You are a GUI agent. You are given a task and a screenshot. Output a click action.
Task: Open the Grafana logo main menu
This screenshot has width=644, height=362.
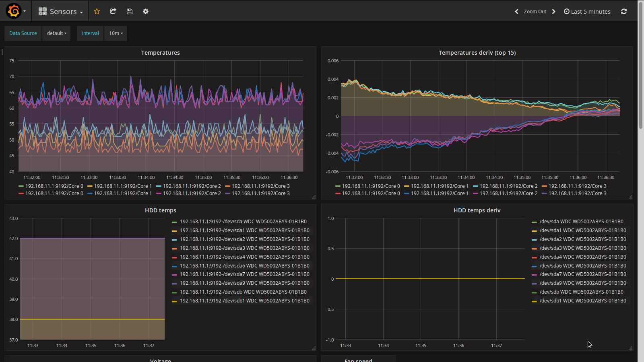[14, 11]
